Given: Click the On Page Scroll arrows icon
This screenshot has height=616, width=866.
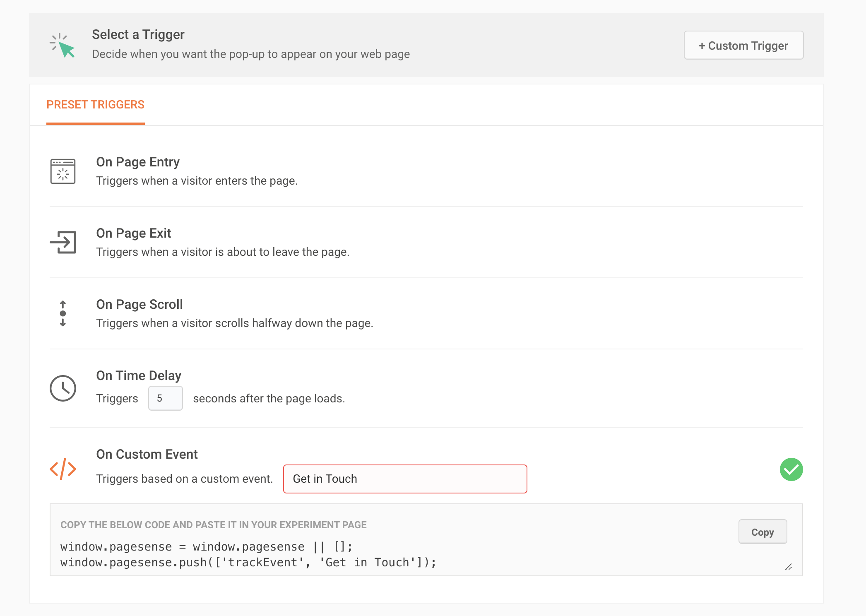Looking at the screenshot, I should point(63,313).
